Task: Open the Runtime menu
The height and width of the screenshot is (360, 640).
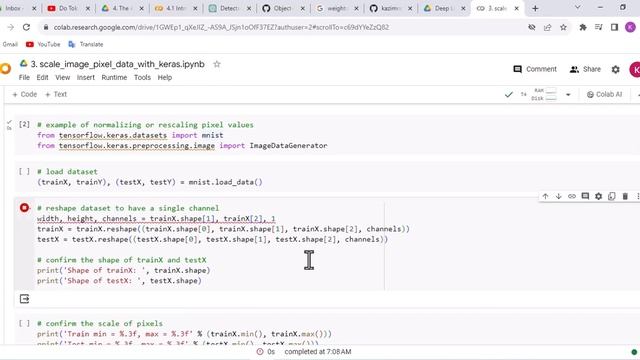Action: click(x=114, y=78)
